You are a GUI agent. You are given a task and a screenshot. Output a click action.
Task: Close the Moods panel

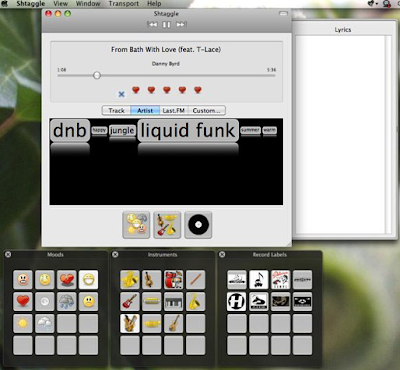(x=8, y=255)
